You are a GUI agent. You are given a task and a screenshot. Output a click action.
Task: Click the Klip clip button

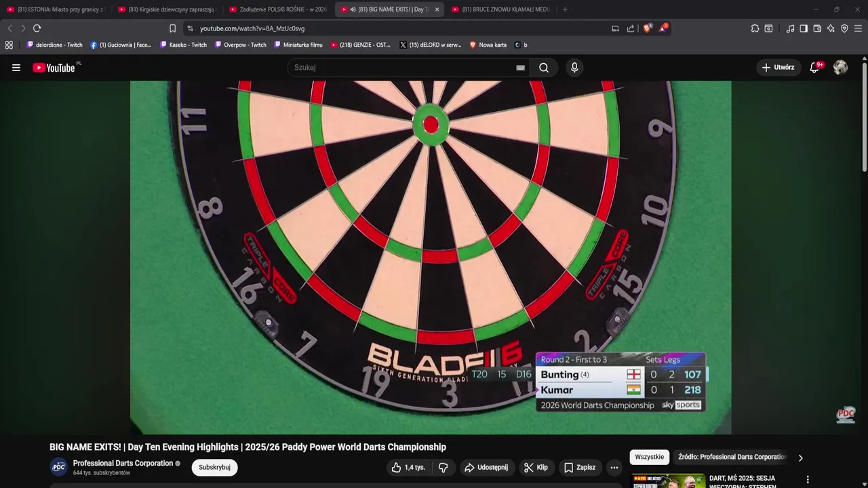click(536, 467)
